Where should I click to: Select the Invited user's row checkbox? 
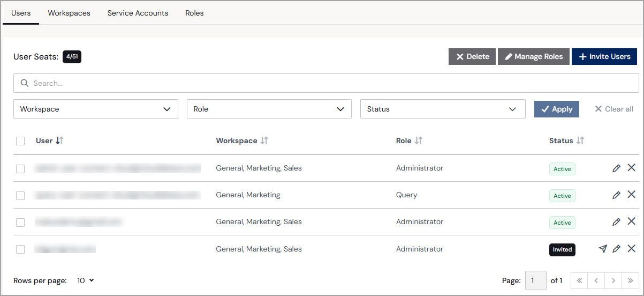pos(20,249)
